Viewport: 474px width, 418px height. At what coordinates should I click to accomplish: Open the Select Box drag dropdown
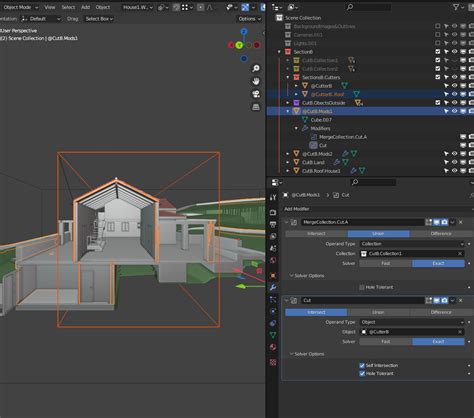(99, 19)
